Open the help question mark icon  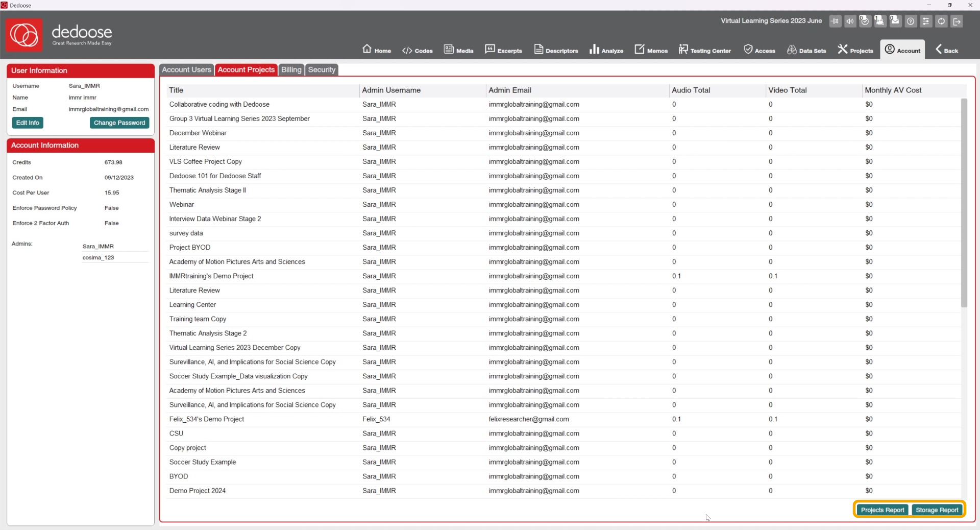click(911, 21)
